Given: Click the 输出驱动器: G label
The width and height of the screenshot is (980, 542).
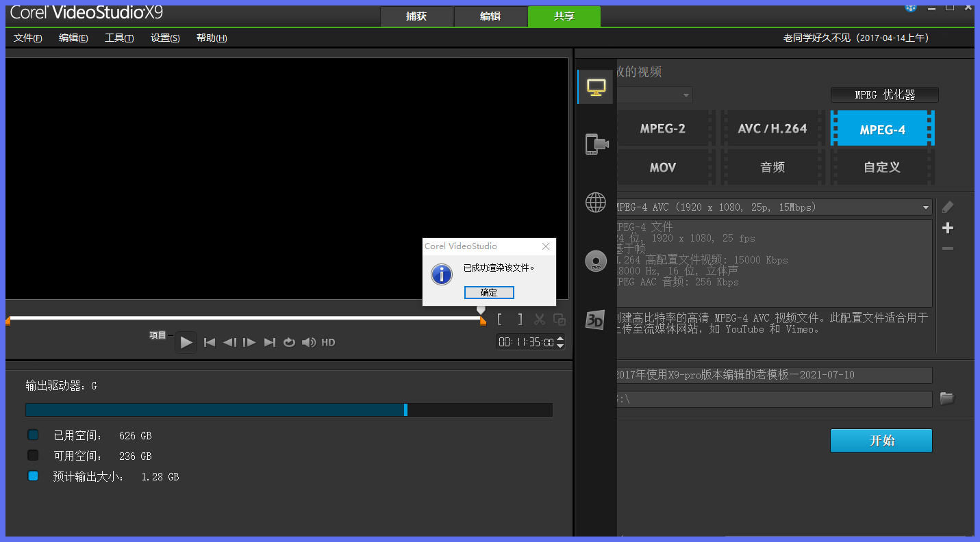Looking at the screenshot, I should (x=61, y=386).
